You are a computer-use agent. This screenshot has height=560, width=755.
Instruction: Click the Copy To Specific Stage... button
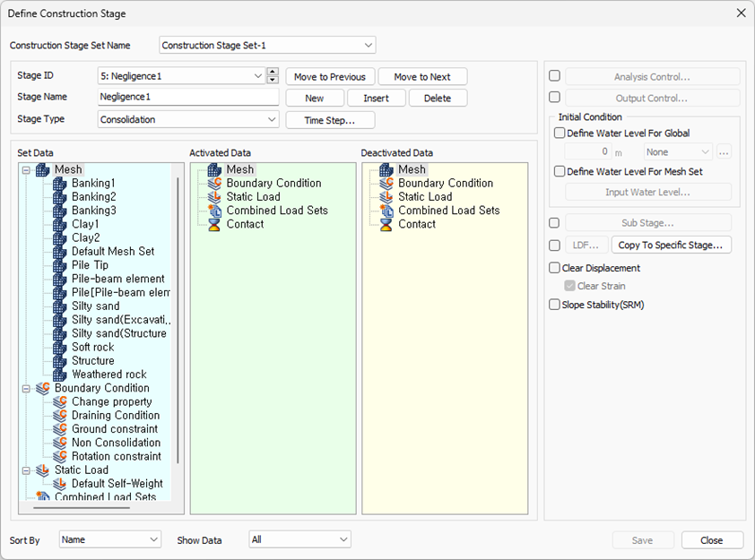pyautogui.click(x=672, y=245)
